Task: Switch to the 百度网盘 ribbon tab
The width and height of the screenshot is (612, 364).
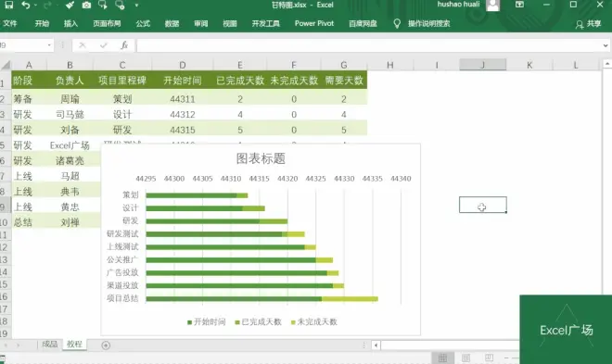Action: [x=363, y=23]
